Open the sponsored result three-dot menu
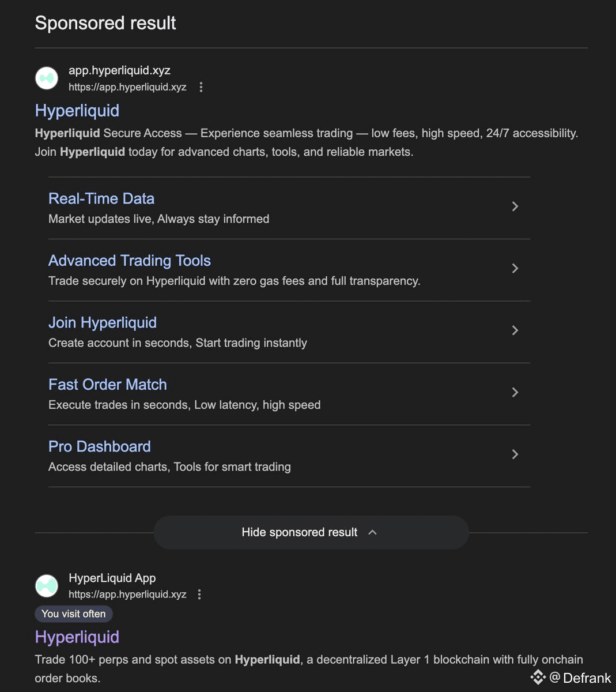616x692 pixels. pyautogui.click(x=201, y=87)
